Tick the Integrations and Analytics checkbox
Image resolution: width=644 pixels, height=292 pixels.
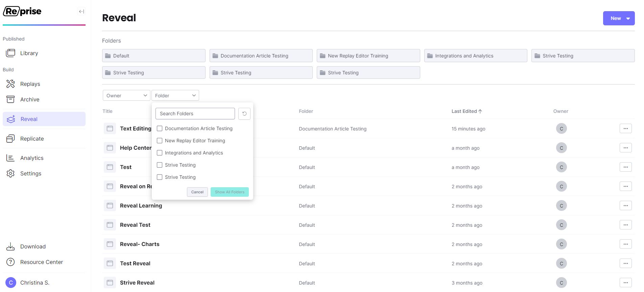tap(160, 153)
